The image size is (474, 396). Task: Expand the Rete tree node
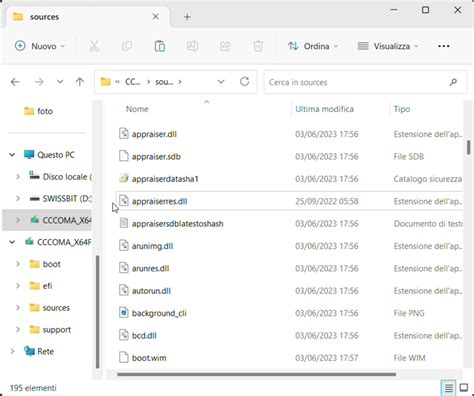click(x=12, y=351)
